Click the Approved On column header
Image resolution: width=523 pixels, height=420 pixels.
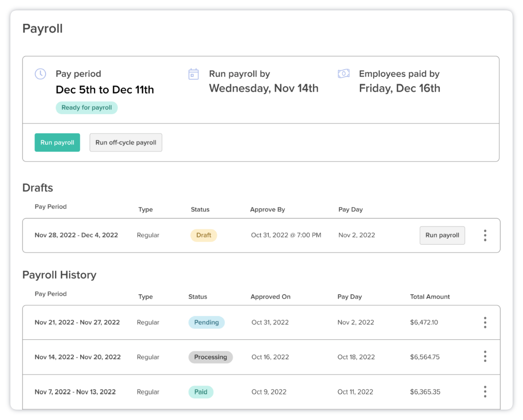click(271, 297)
